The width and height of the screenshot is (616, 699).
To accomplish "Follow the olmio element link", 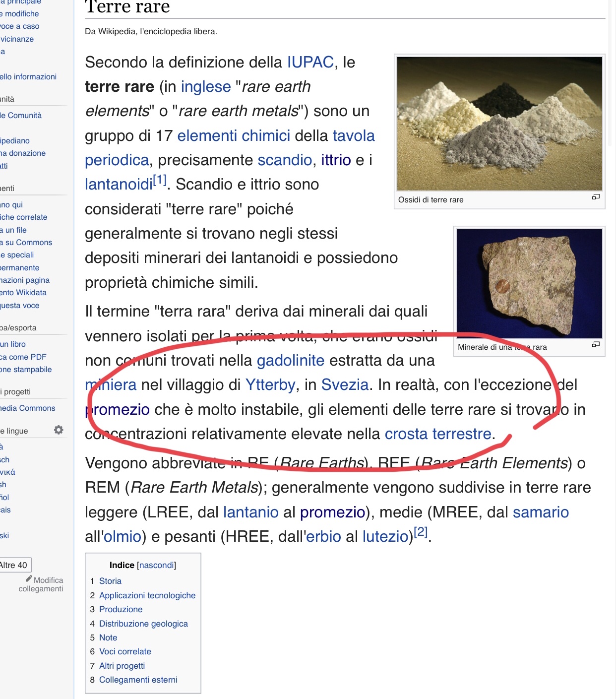I will 123,537.
